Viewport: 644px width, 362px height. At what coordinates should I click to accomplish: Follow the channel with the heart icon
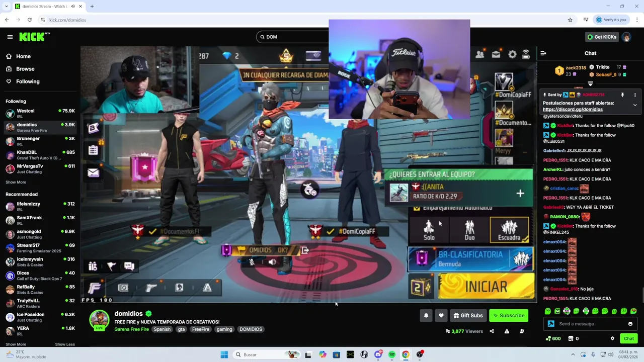point(441,315)
